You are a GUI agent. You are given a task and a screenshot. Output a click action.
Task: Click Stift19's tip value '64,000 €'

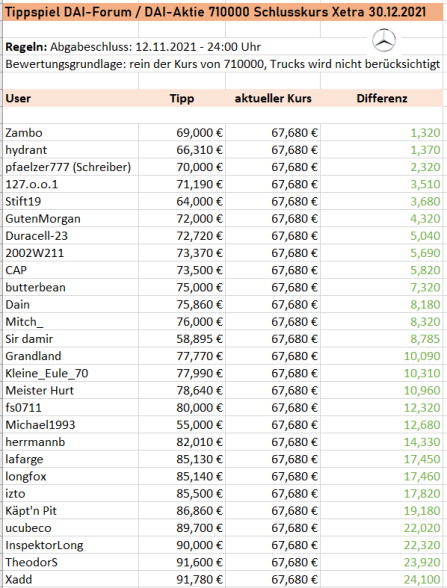tap(200, 202)
